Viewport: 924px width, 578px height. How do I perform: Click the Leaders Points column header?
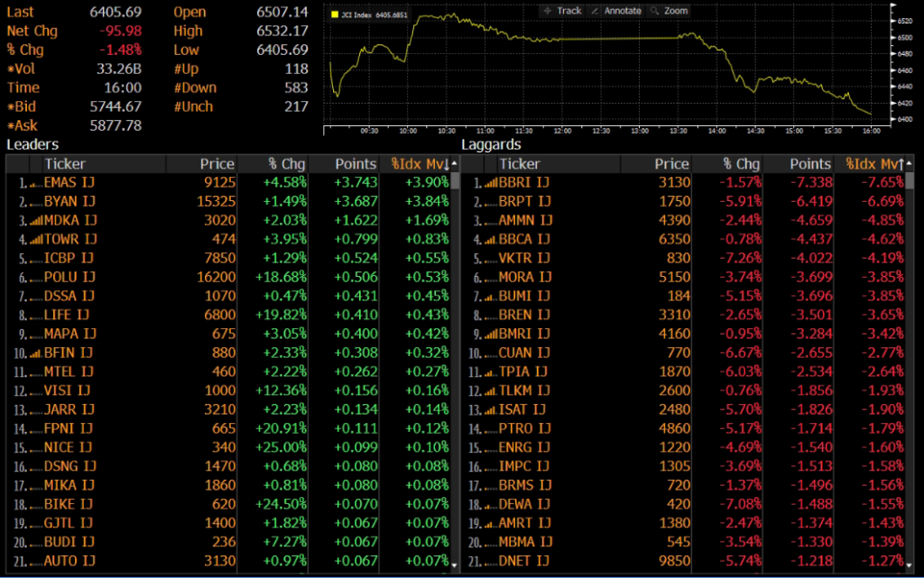click(356, 163)
